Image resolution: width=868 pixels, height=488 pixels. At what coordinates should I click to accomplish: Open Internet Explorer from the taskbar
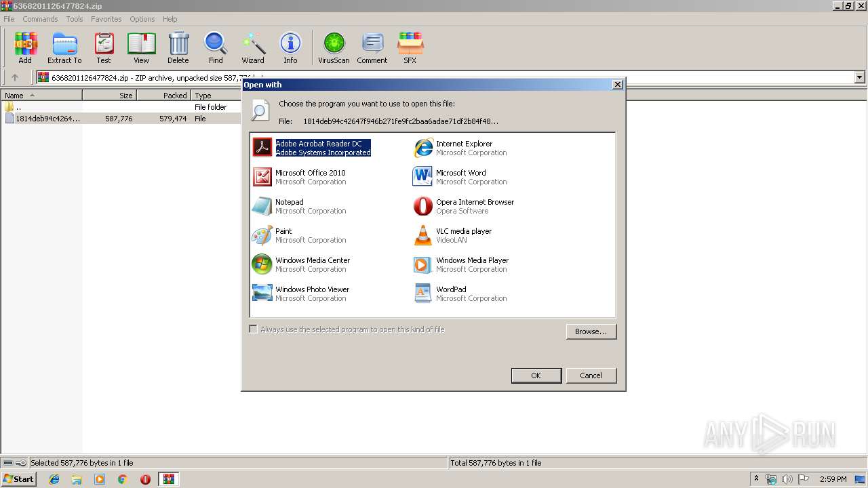pos(54,479)
